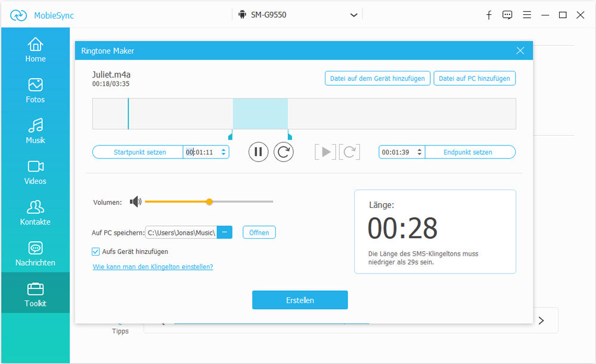This screenshot has height=364, width=596.
Task: Open the hamburger menu icon
Action: tap(527, 15)
